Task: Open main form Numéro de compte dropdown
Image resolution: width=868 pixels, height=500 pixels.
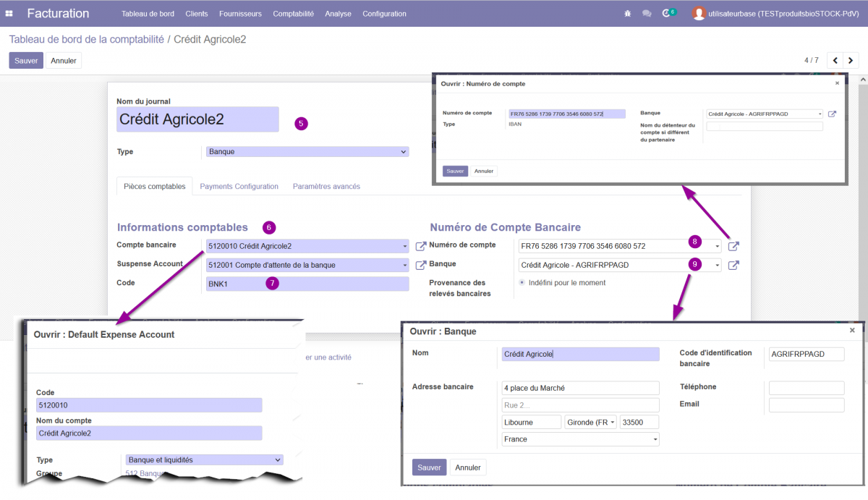Action: point(620,246)
